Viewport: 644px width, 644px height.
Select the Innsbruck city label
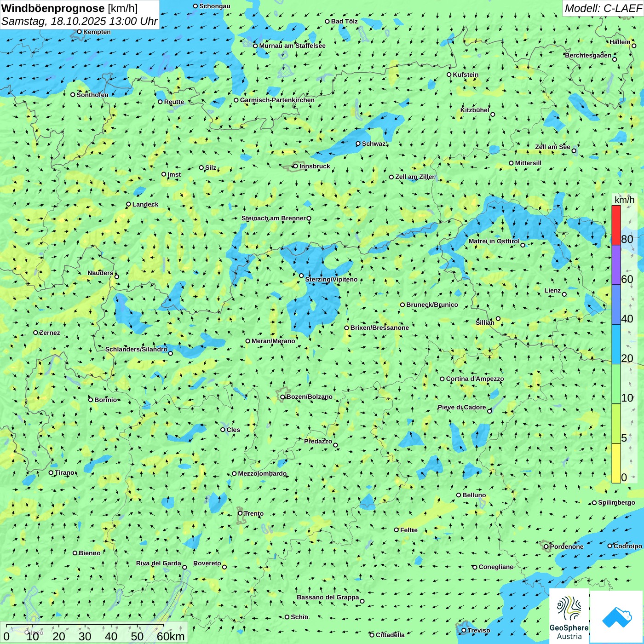click(315, 166)
